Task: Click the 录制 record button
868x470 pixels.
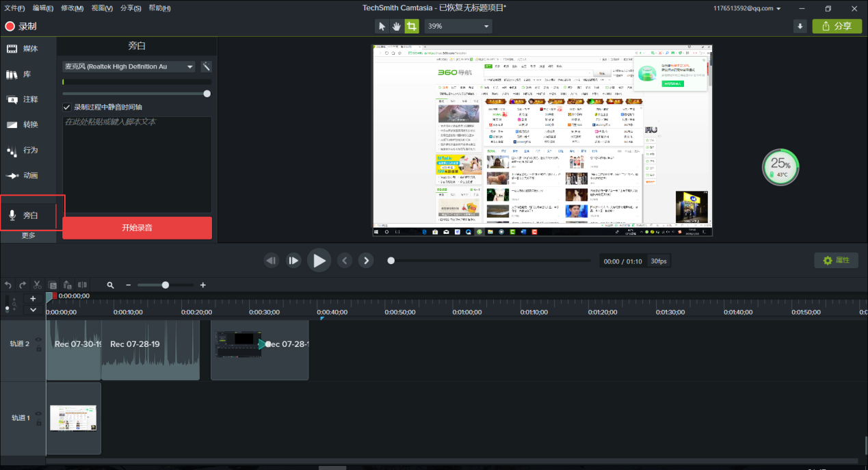Action: pos(21,26)
